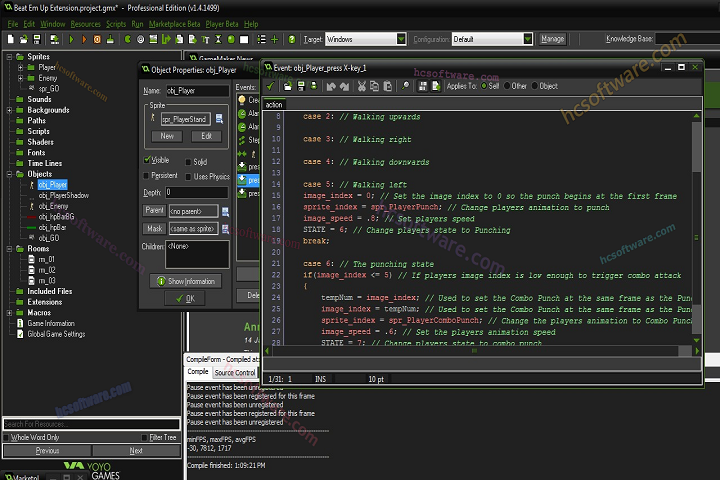This screenshot has width=720, height=480.
Task: Clean build with the broom icon
Action: pyautogui.click(x=110, y=40)
